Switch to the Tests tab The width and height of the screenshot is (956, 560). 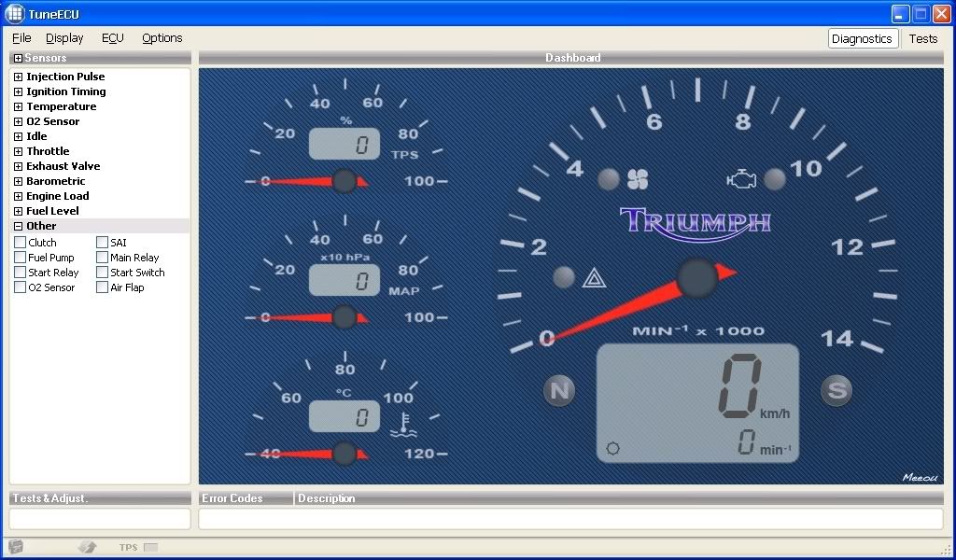pyautogui.click(x=923, y=38)
